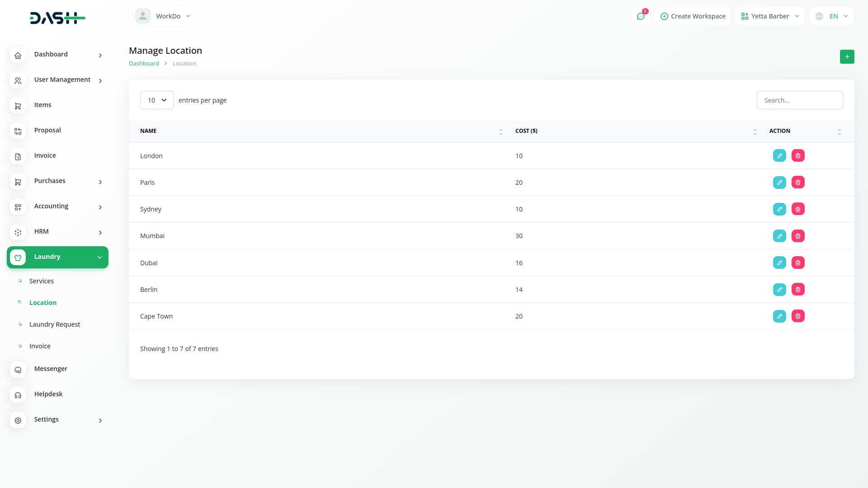Open the EN language selector
868x488 pixels.
click(x=831, y=16)
